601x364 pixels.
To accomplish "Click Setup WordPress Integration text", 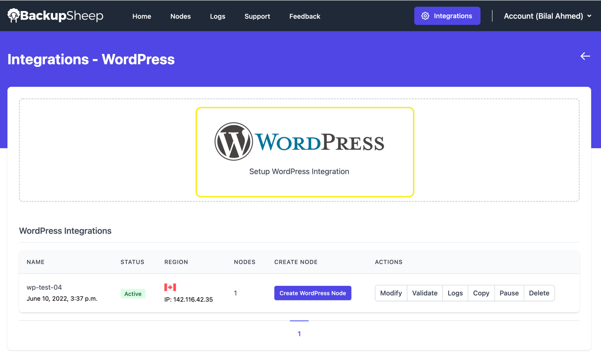I will click(299, 171).
